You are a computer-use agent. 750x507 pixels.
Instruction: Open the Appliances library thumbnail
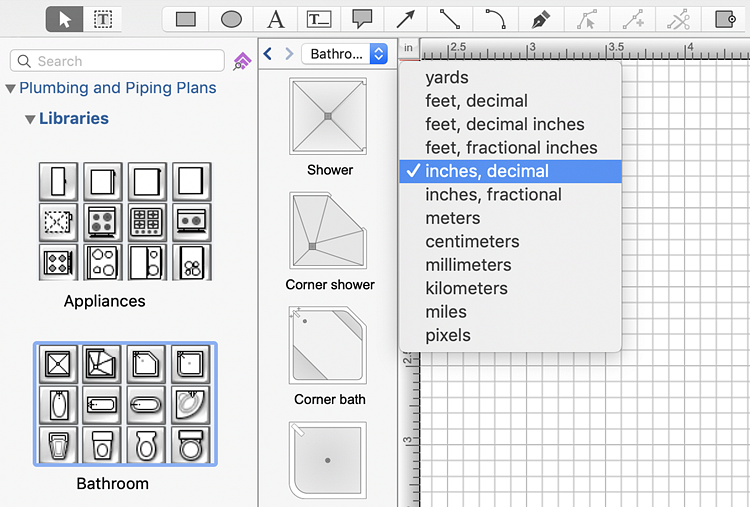[124, 222]
